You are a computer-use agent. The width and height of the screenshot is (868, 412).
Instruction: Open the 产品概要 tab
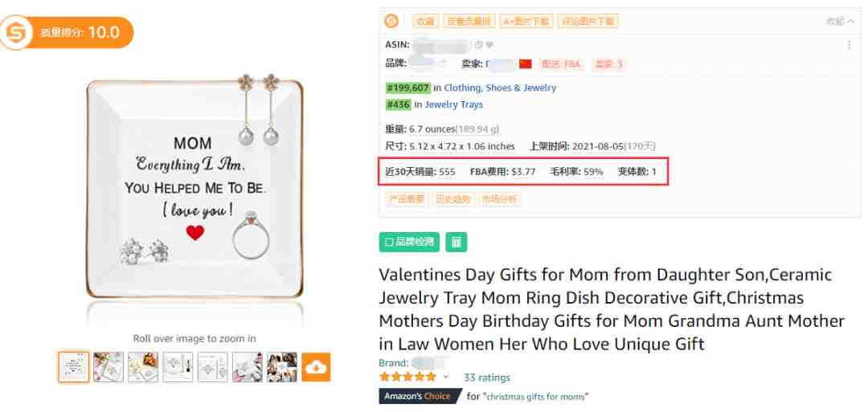407,199
